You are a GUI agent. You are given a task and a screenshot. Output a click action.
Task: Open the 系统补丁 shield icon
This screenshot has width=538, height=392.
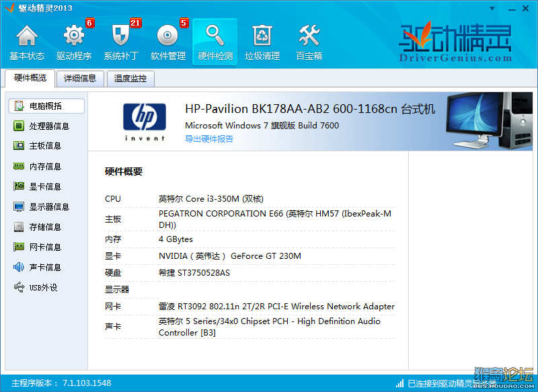point(121,36)
